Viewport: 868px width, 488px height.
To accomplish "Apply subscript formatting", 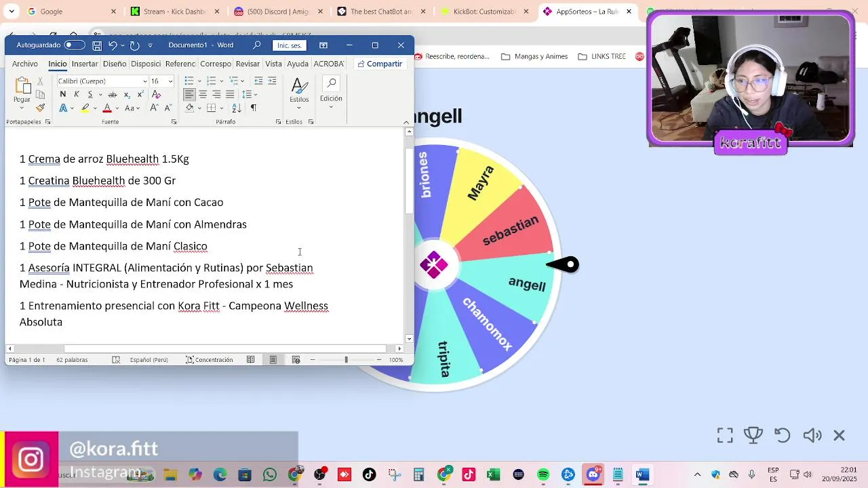I will point(127,94).
